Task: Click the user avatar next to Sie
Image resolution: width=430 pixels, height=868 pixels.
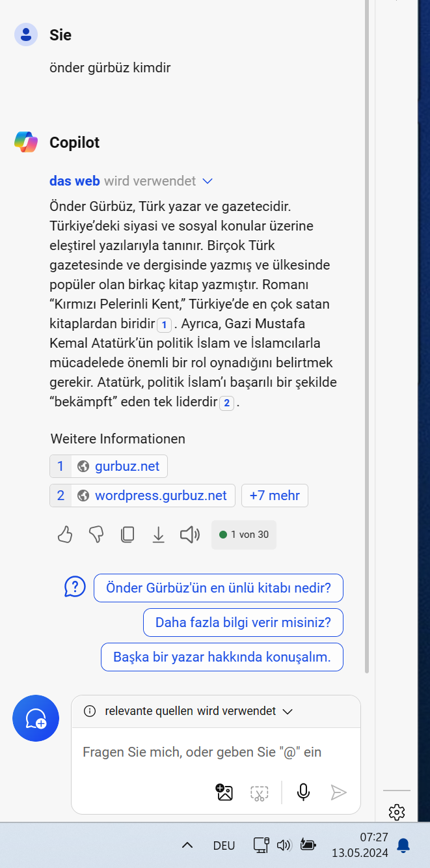Action: pyautogui.click(x=26, y=35)
